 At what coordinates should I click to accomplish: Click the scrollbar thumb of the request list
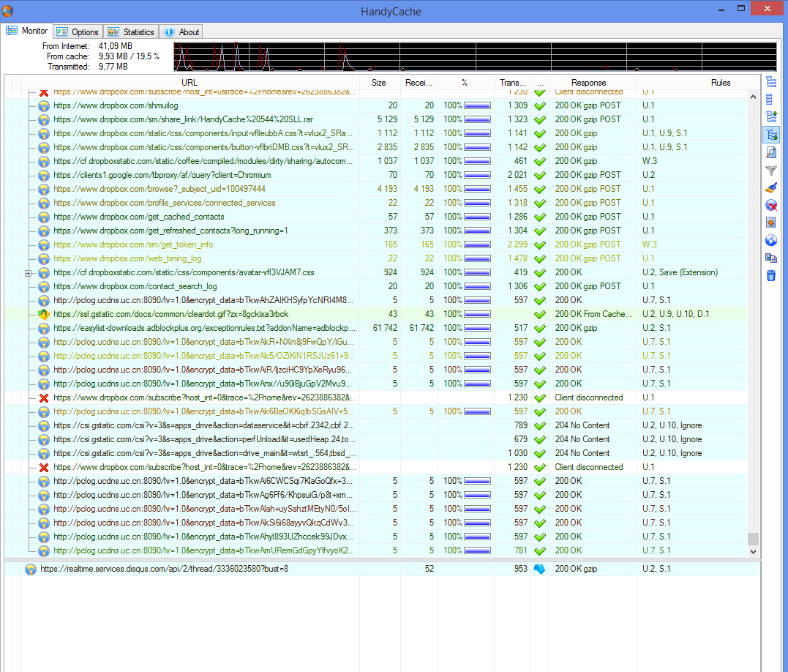(753, 539)
